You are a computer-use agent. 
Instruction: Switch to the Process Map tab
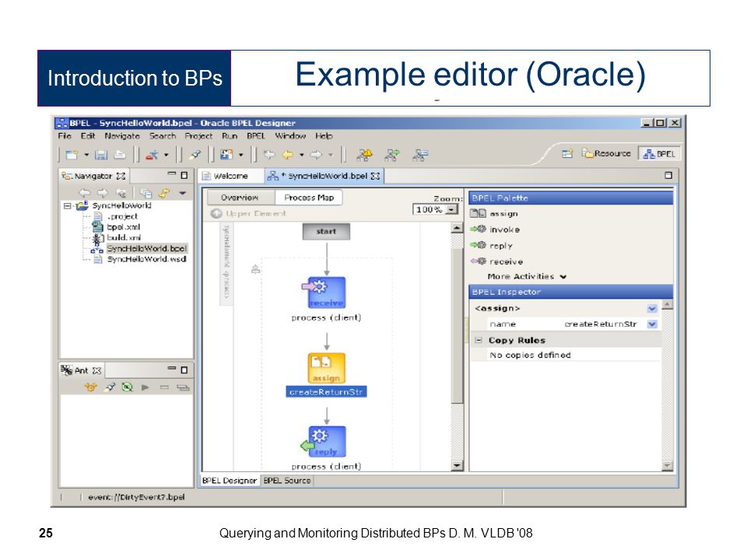[309, 198]
